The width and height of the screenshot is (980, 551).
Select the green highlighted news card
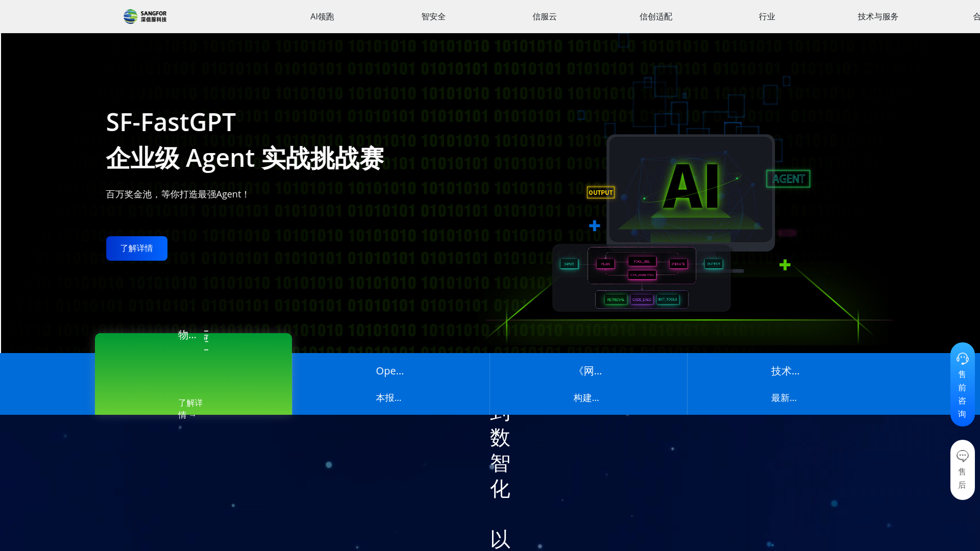click(193, 374)
